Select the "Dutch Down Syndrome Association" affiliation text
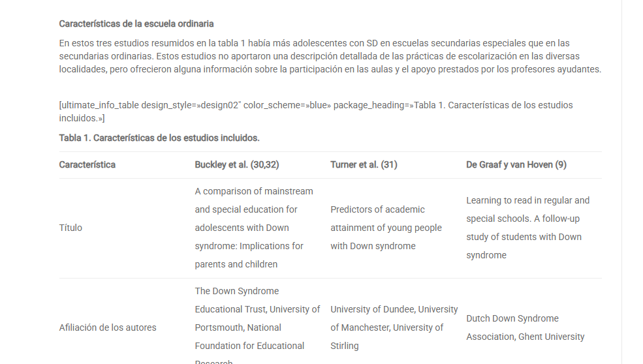This screenshot has width=643, height=364. (512, 318)
